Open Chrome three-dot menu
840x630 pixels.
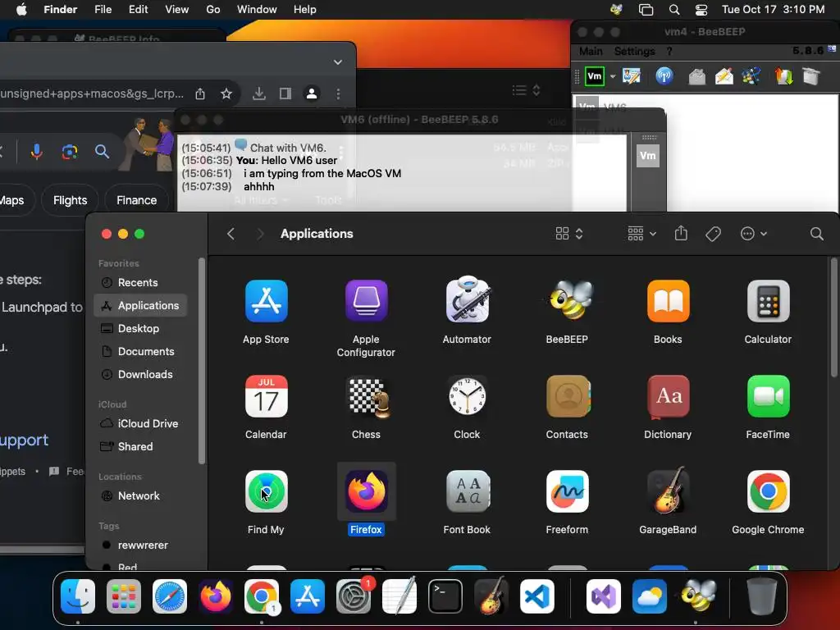pos(338,94)
